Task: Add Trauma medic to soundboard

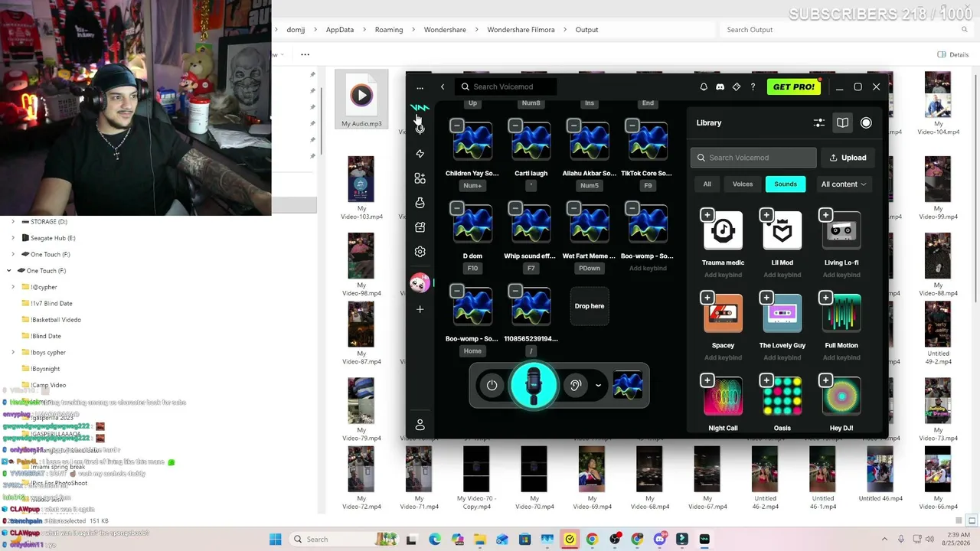Action: click(x=707, y=215)
